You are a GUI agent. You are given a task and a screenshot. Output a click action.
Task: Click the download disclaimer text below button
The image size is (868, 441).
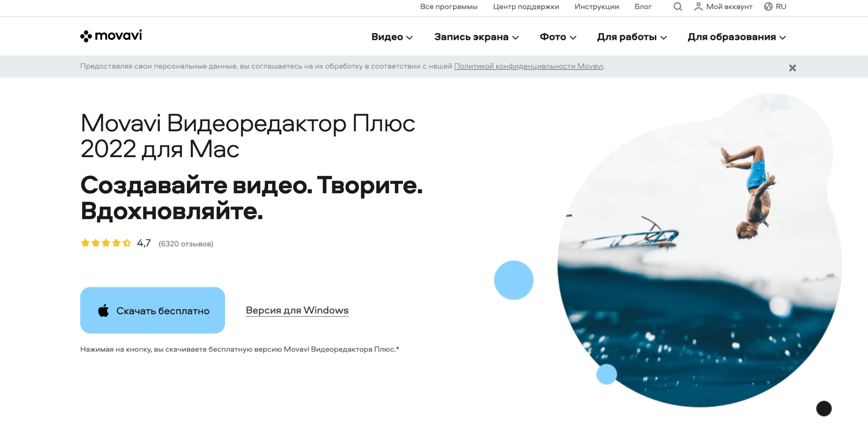239,349
